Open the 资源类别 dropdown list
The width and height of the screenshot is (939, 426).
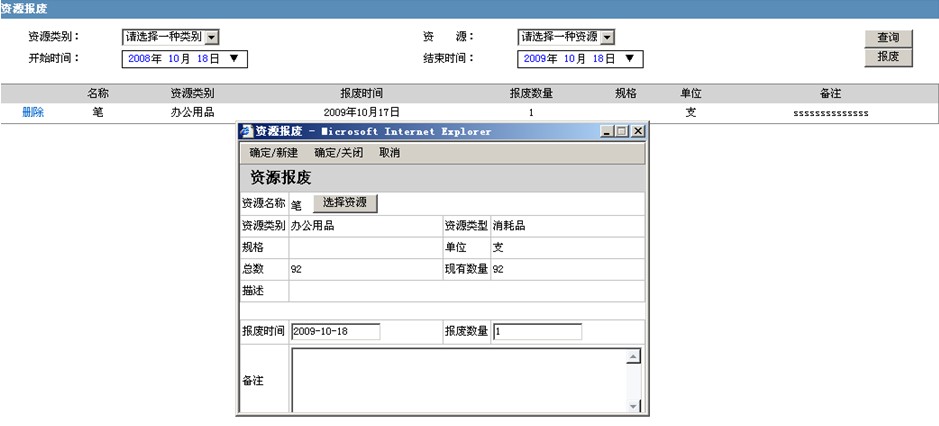[211, 37]
